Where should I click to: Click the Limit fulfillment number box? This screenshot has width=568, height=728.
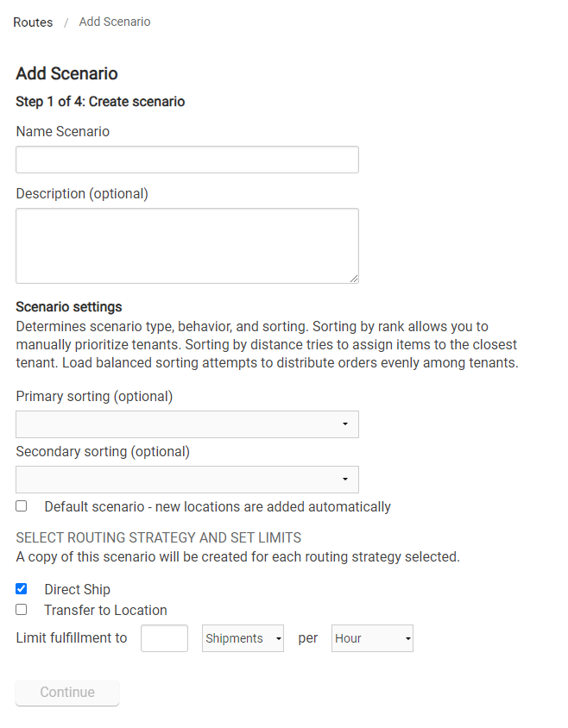(x=164, y=638)
